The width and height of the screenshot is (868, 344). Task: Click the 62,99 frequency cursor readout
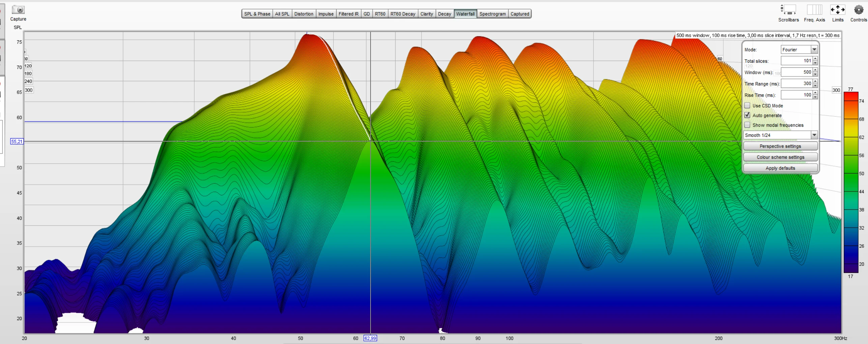click(370, 338)
